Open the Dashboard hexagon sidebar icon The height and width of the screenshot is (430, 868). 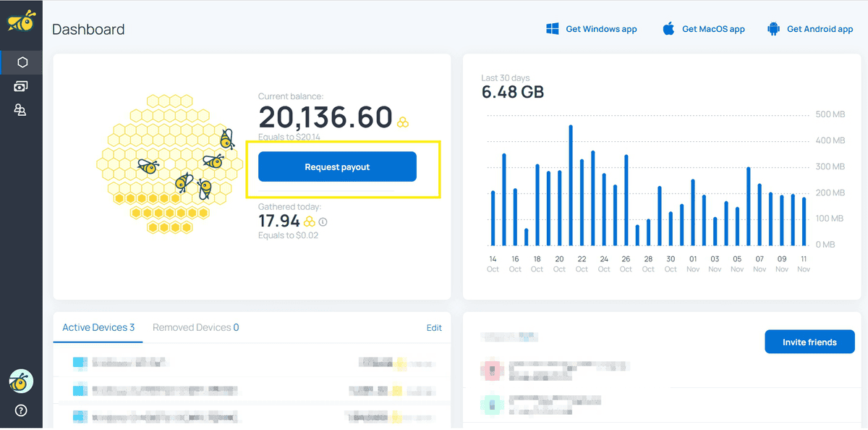point(22,62)
